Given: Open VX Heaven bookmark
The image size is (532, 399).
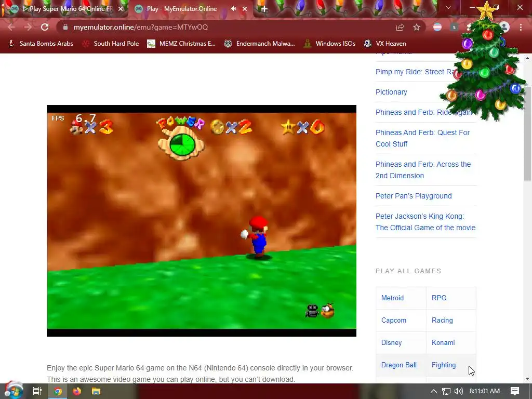Looking at the screenshot, I should [x=385, y=44].
